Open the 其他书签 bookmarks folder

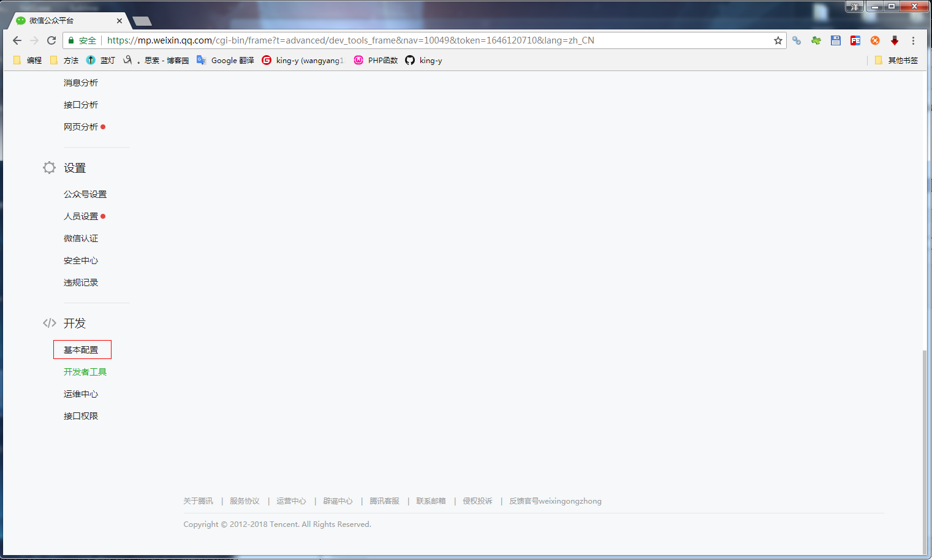coord(896,60)
